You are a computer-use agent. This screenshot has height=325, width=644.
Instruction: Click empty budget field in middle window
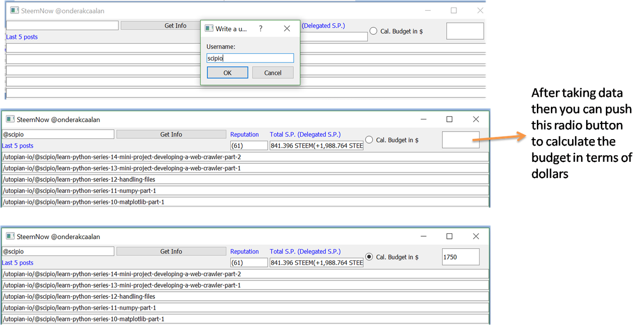tap(460, 140)
